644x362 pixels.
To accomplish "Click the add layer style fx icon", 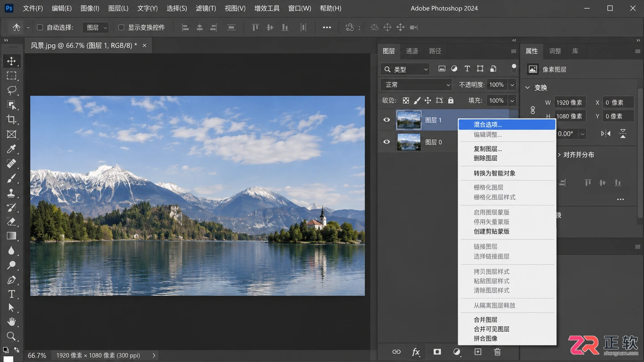I will coord(416,352).
